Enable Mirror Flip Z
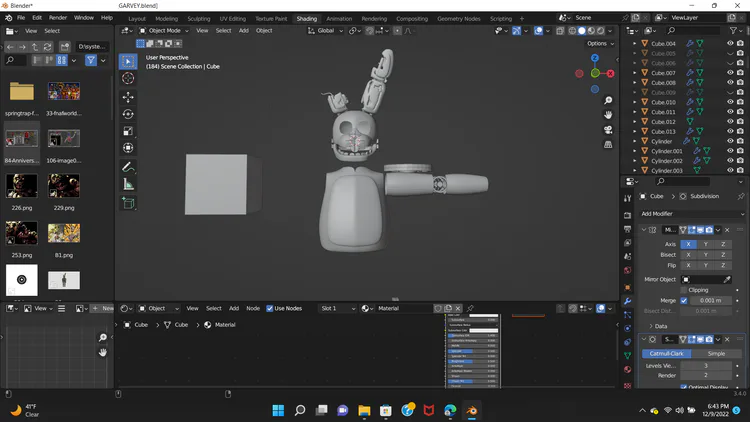The height and width of the screenshot is (422, 750). tap(723, 266)
